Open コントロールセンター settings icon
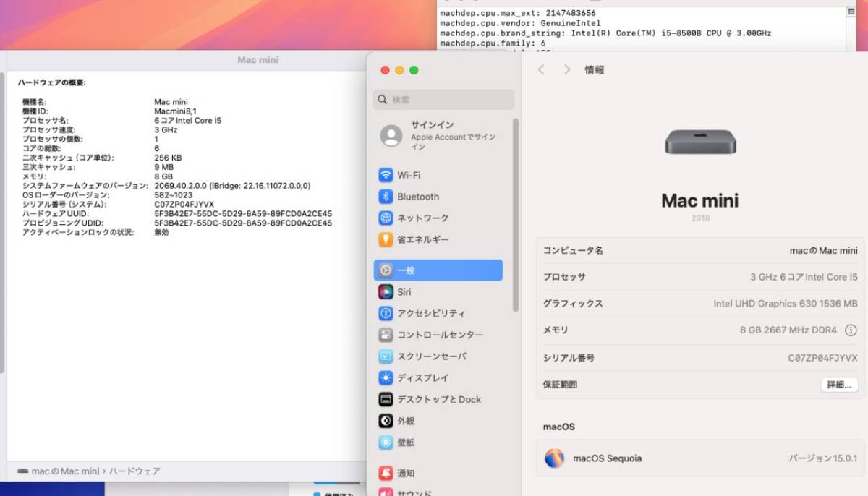Screen dimensions: 868x496 (x=386, y=335)
